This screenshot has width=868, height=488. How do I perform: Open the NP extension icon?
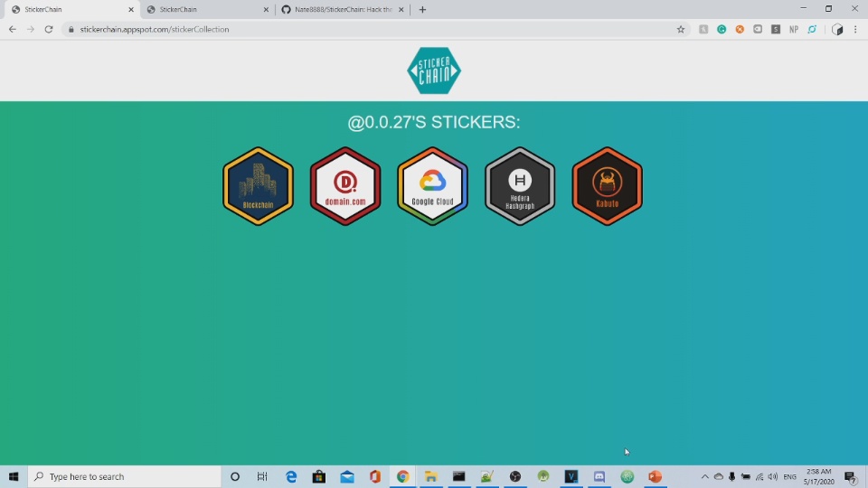794,29
